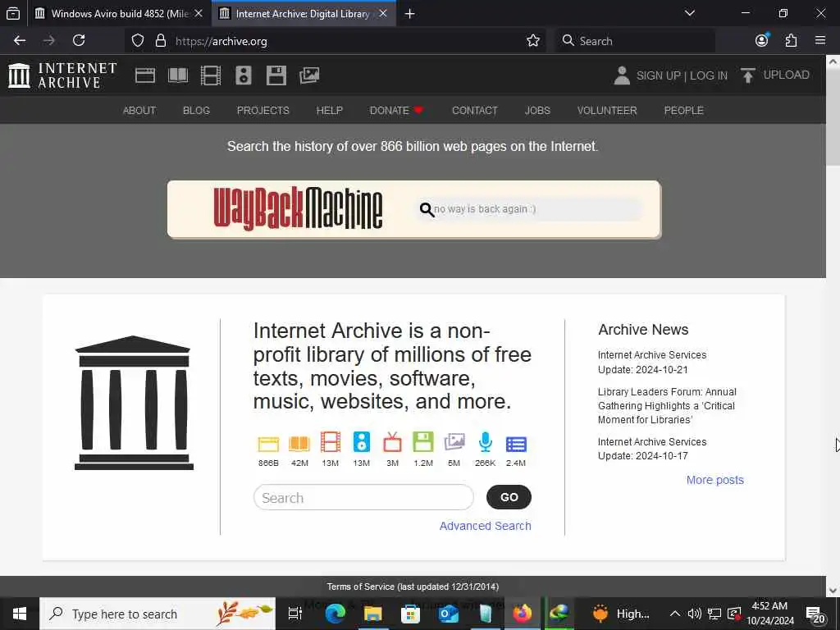Show tracking protection shield info
The width and height of the screenshot is (840, 630).
(138, 41)
